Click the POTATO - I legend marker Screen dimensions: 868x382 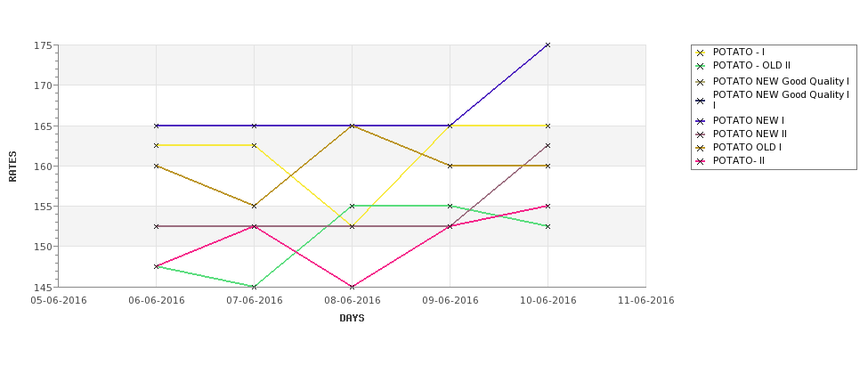tap(701, 53)
